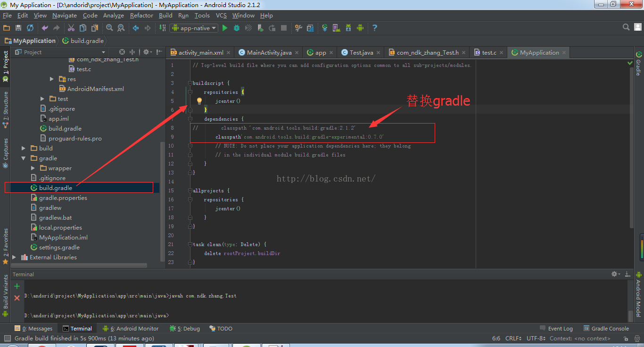Run app-native with the green play icon
This screenshot has width=644, height=347.
pyautogui.click(x=225, y=28)
